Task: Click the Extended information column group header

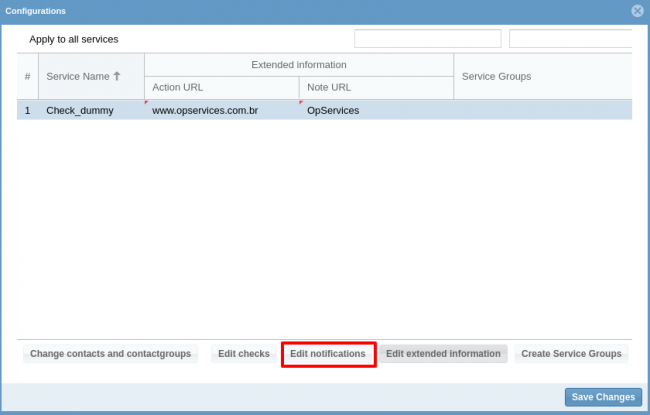Action: [x=298, y=64]
